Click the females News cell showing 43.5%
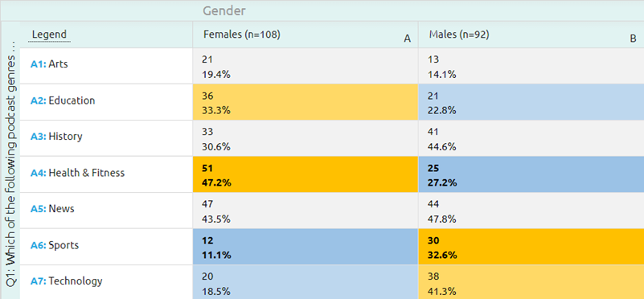This screenshot has height=299, width=644. pyautogui.click(x=306, y=211)
